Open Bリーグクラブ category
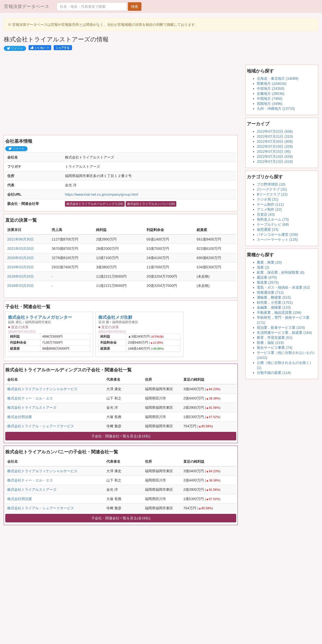The image size is (322, 644). tap(272, 194)
